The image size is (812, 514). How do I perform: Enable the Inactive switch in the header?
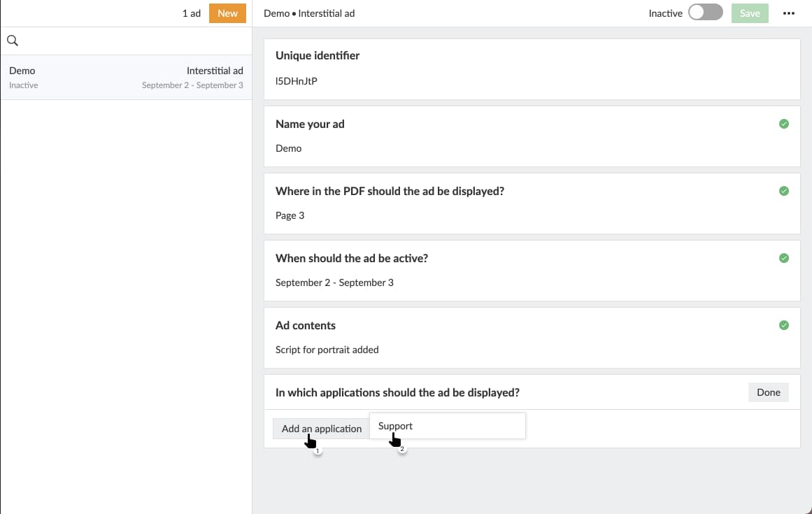click(x=705, y=13)
